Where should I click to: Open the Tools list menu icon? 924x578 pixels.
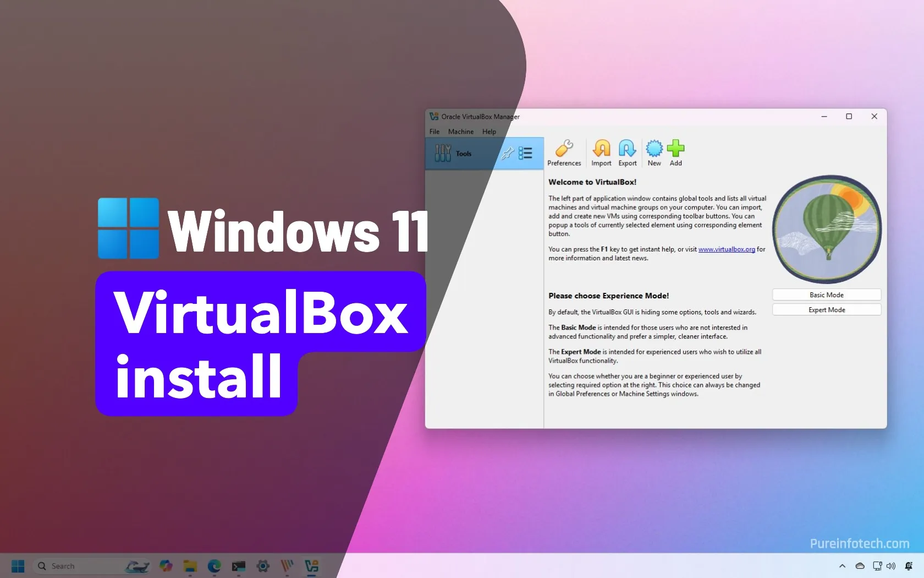[525, 153]
